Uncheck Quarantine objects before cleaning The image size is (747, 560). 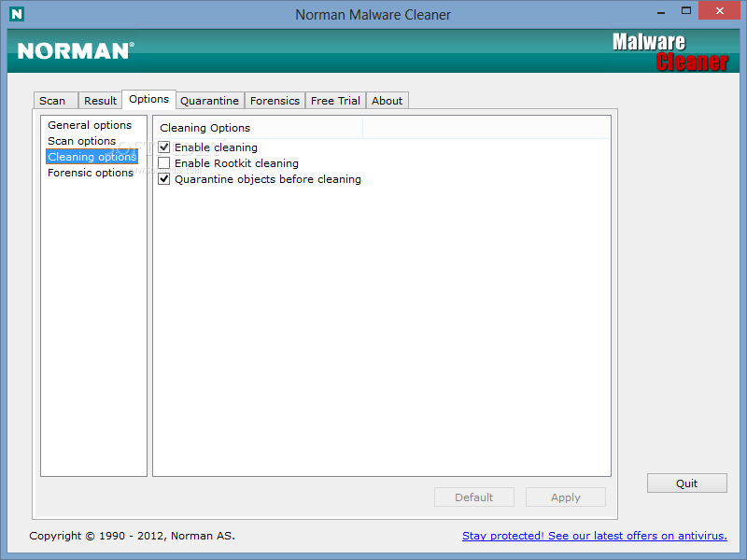point(164,179)
